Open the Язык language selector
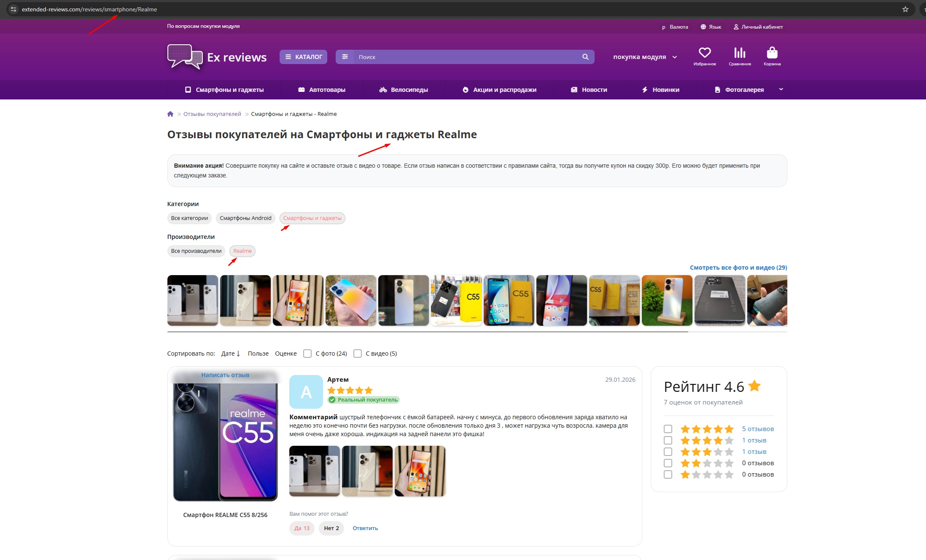The width and height of the screenshot is (926, 560). 711,27
